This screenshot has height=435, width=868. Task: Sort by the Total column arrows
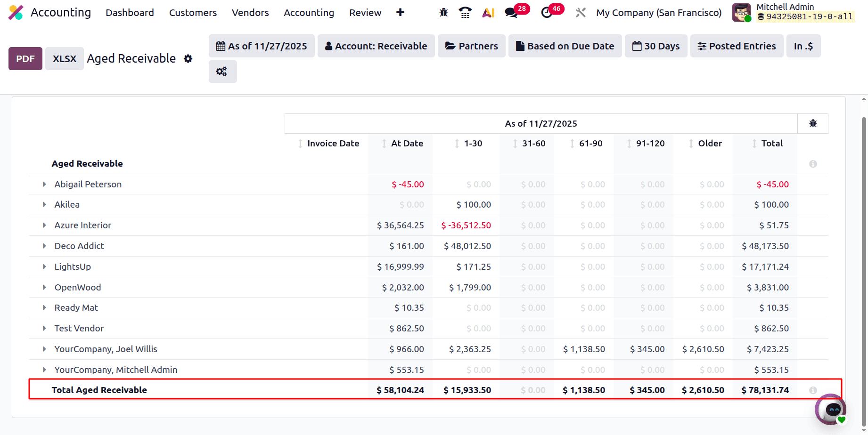[x=754, y=144]
